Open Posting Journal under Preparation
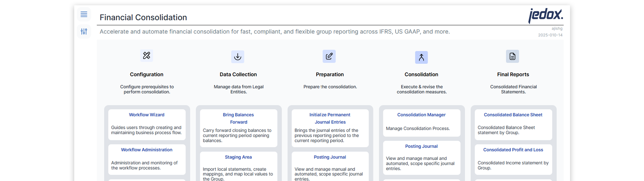 [330, 157]
